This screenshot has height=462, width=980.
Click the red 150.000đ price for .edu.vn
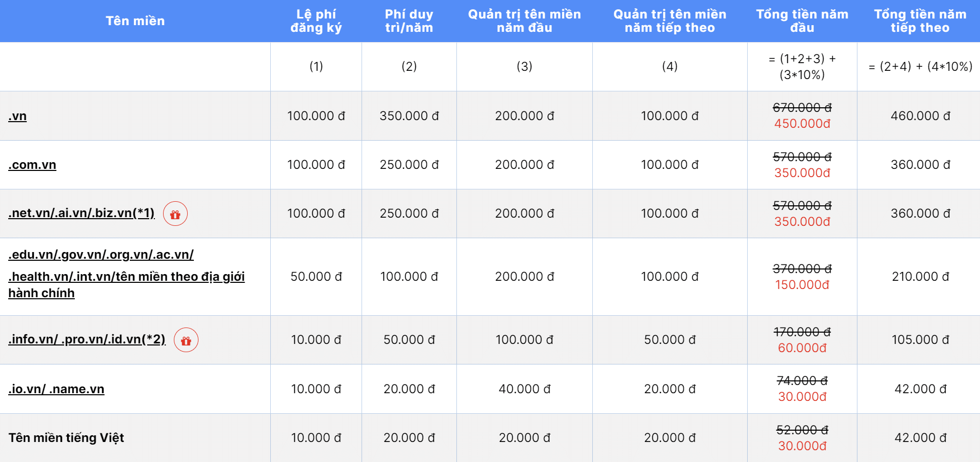802,285
